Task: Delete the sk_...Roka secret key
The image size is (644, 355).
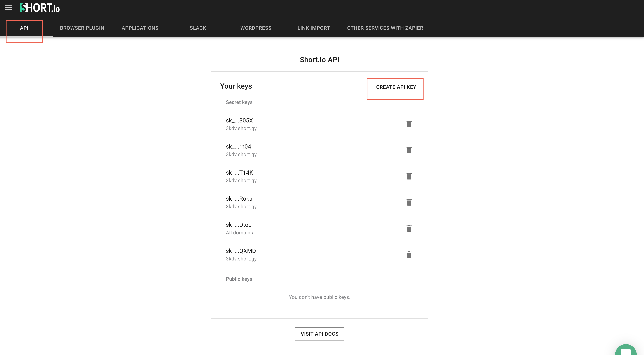Action: point(409,202)
